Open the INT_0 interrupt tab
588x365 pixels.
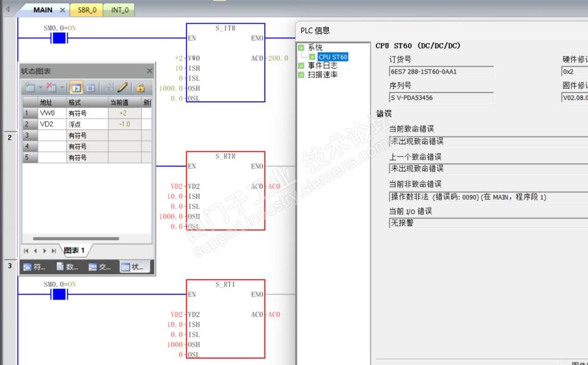tap(120, 10)
